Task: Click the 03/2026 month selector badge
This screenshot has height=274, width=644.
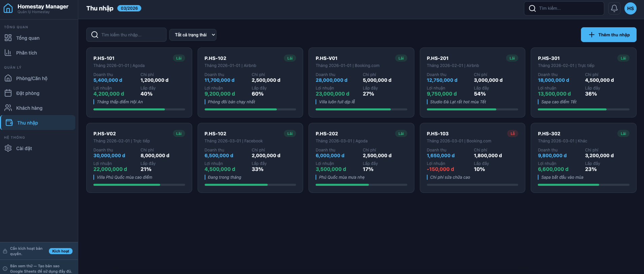Action: [129, 8]
